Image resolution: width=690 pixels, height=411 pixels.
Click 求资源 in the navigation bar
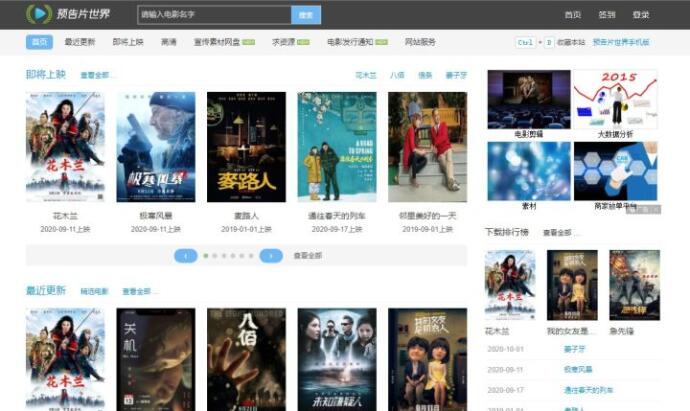[283, 42]
